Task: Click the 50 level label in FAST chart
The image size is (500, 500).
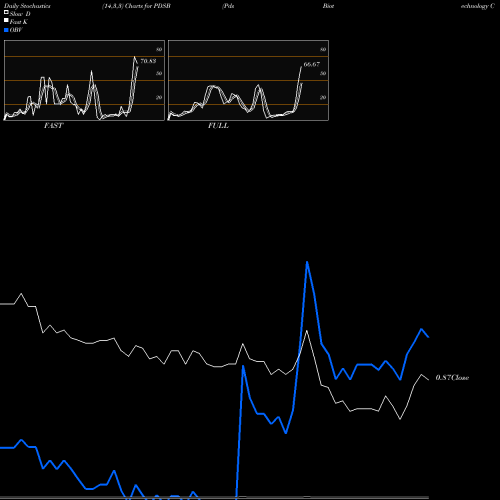Action: click(x=159, y=73)
